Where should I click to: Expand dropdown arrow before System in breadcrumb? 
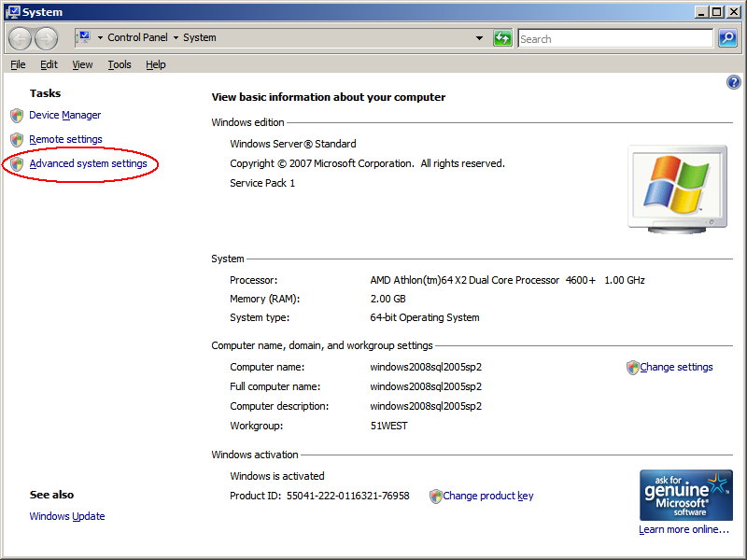click(176, 37)
